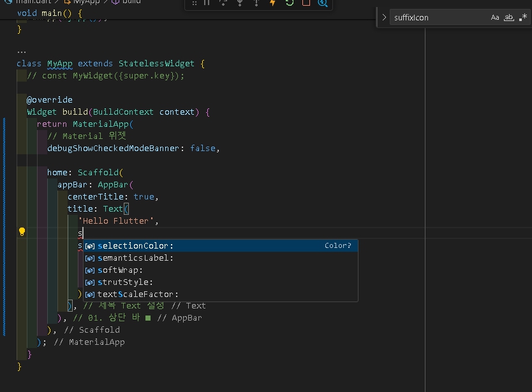Click the MaterialApp( constructor call

103,124
